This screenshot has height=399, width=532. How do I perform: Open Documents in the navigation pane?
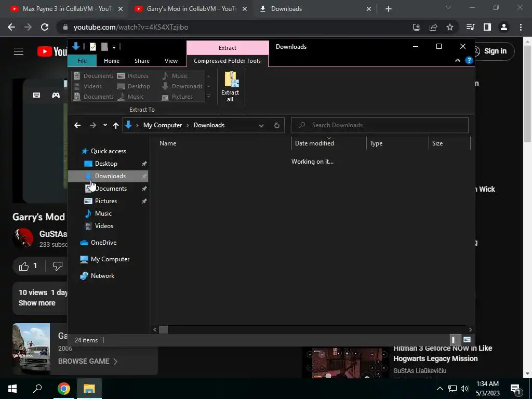[x=111, y=189]
